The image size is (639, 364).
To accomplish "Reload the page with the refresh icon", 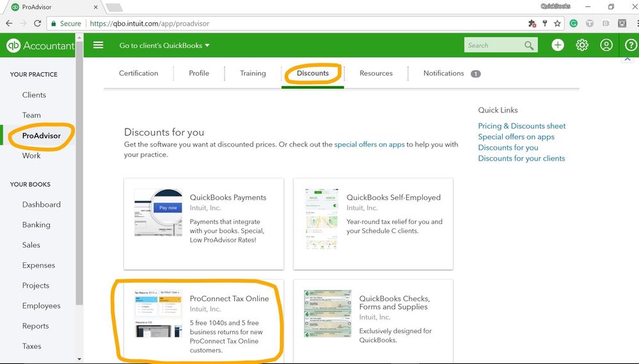I will point(38,23).
